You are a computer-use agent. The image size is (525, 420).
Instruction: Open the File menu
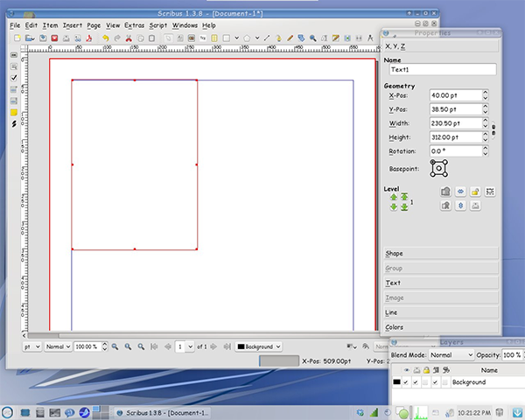[x=15, y=25]
